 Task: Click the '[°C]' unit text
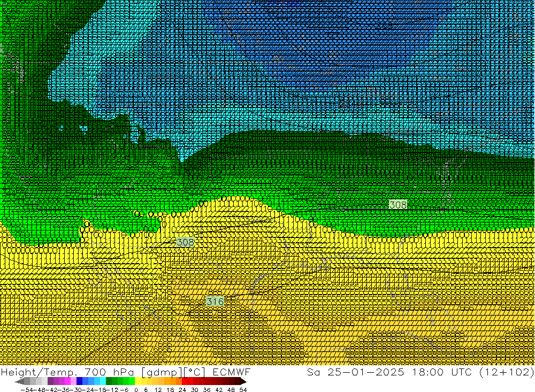point(195,372)
